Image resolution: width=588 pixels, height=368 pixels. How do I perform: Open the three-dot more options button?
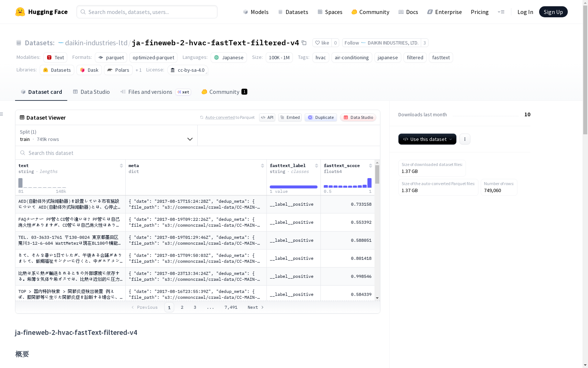(465, 139)
